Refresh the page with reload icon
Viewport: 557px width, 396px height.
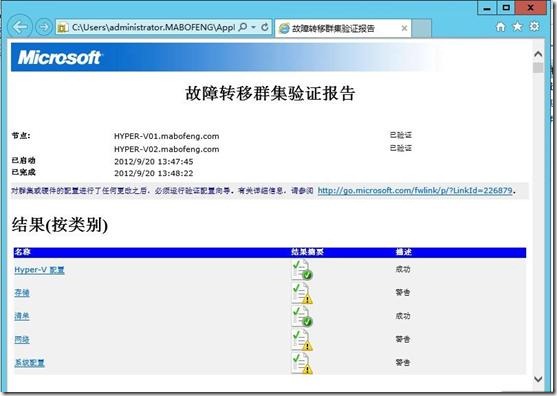pyautogui.click(x=265, y=27)
